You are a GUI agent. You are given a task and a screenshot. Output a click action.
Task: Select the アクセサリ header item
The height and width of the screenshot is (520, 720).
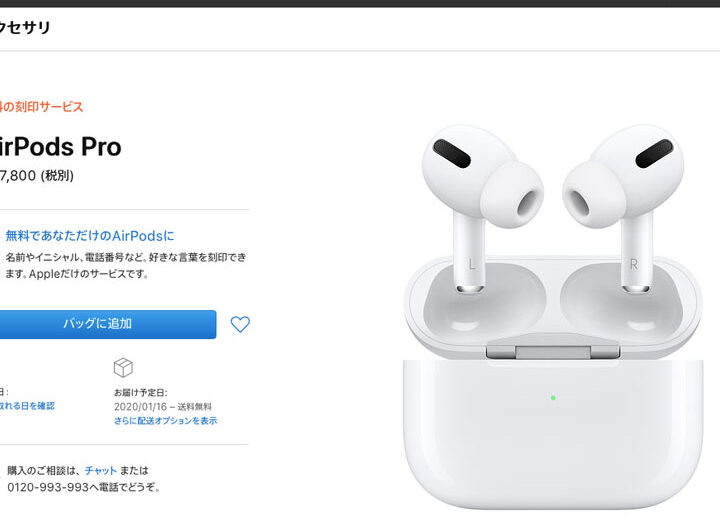pos(25,28)
